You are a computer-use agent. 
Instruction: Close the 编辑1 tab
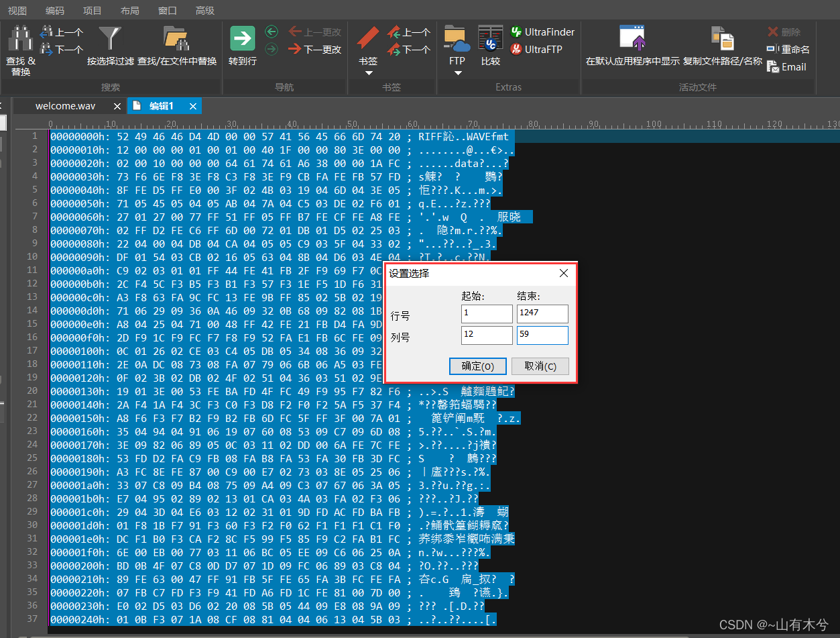(x=193, y=106)
